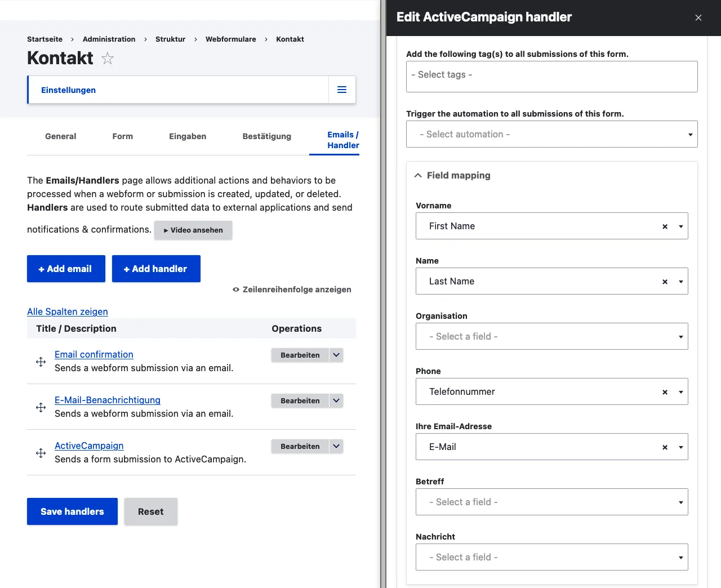Viewport: 721px width, 588px height.
Task: Open Name field dropdown arrow
Action: [680, 282]
